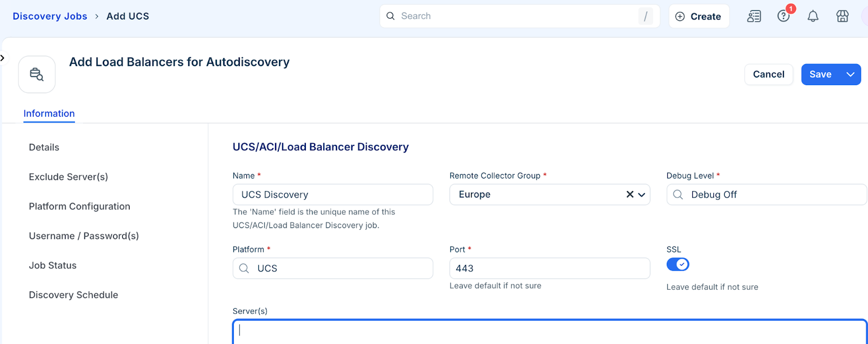Image resolution: width=868 pixels, height=344 pixels.
Task: Click the Save button
Action: [x=820, y=74]
